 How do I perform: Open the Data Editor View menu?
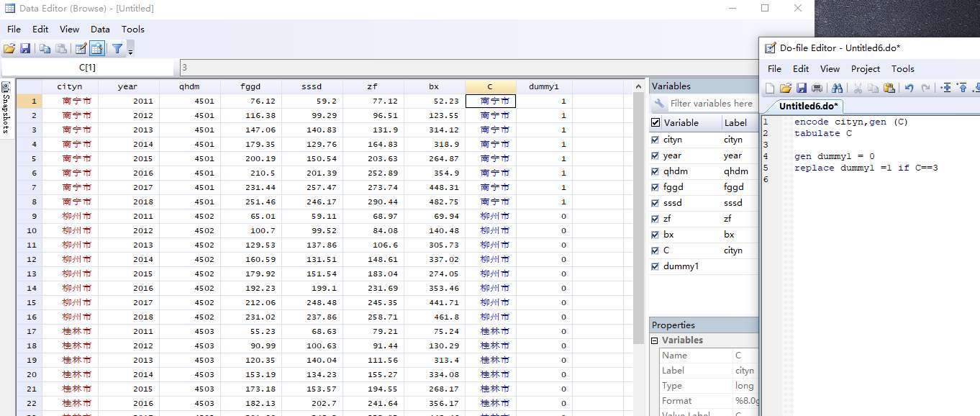click(70, 30)
